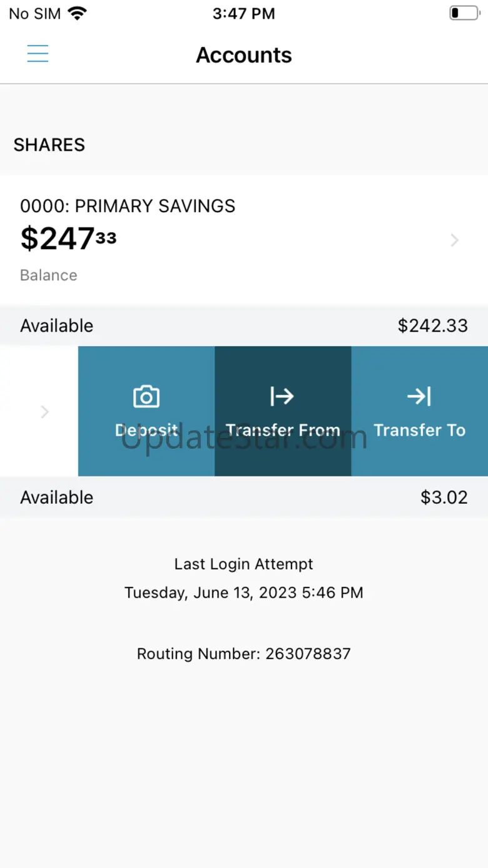This screenshot has height=868, width=488.
Task: Open the 0000: PRIMARY SAVINGS account
Action: tap(244, 240)
